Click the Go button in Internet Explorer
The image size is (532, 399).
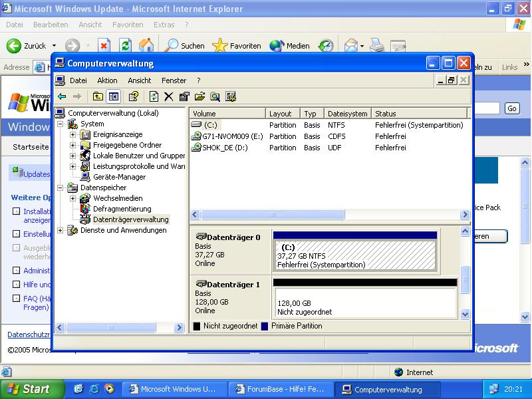pyautogui.click(x=512, y=108)
